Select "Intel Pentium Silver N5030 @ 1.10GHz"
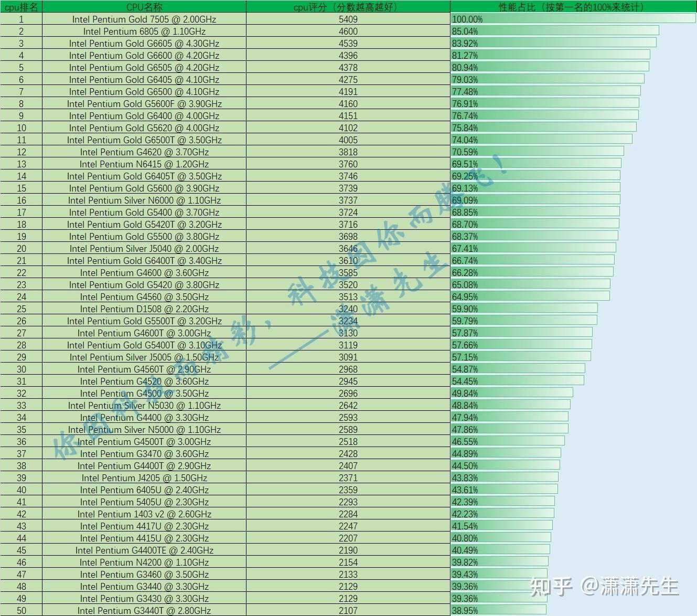Screen dimensions: 697x616 tap(144, 405)
